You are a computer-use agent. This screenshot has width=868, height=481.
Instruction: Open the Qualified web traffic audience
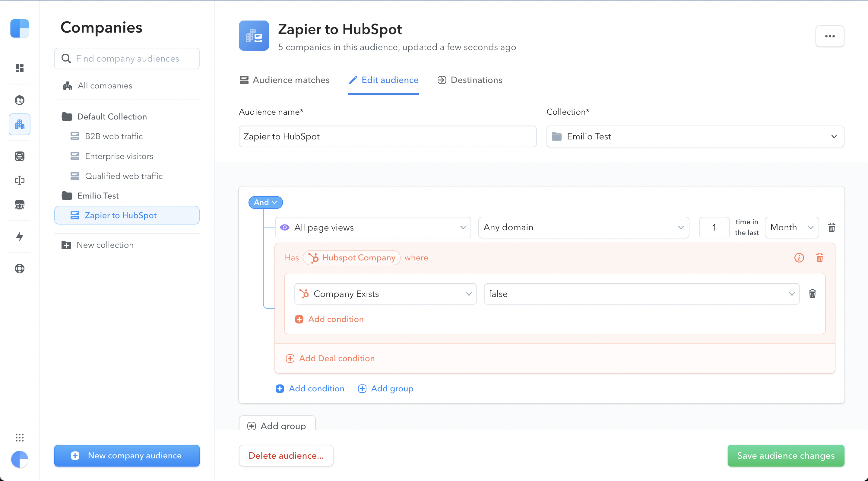coord(117,176)
